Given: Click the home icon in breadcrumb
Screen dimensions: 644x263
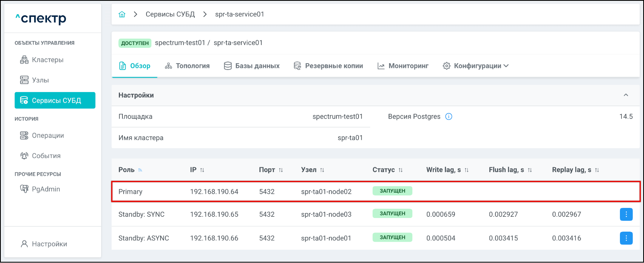Looking at the screenshot, I should (122, 14).
